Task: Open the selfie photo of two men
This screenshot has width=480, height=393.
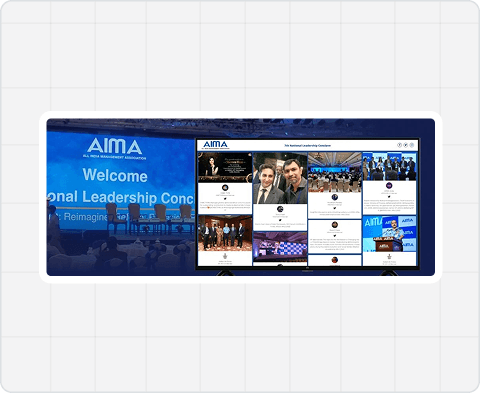Action: pyautogui.click(x=280, y=178)
